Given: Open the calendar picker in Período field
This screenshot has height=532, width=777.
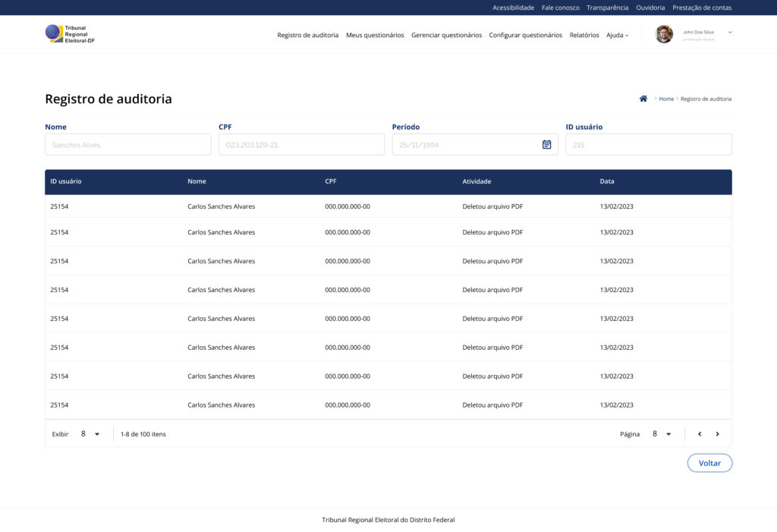Looking at the screenshot, I should [x=546, y=145].
